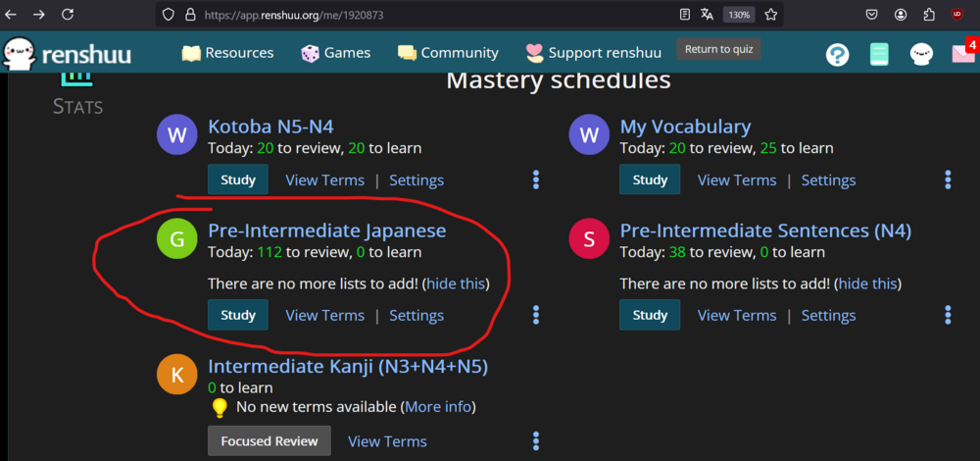This screenshot has width=980, height=461.
Task: Click the orange K kanji badge
Action: click(x=177, y=374)
